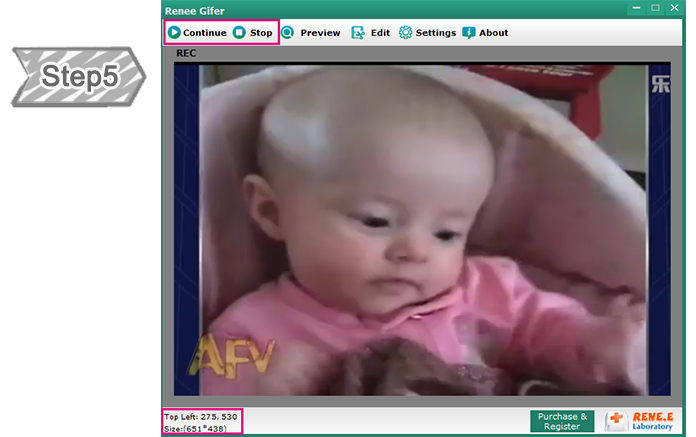Viewport: 696px width, 437px height.
Task: Click the Step5 arrow badge
Action: point(79,77)
